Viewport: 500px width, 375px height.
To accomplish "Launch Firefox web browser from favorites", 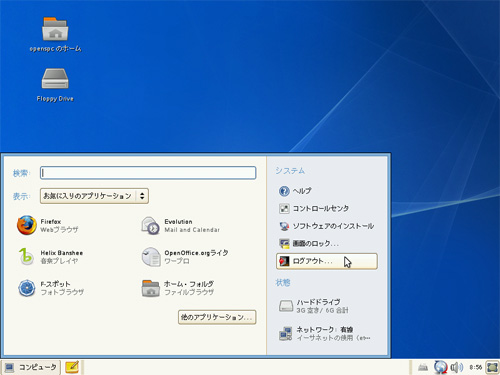I will pyautogui.click(x=48, y=225).
